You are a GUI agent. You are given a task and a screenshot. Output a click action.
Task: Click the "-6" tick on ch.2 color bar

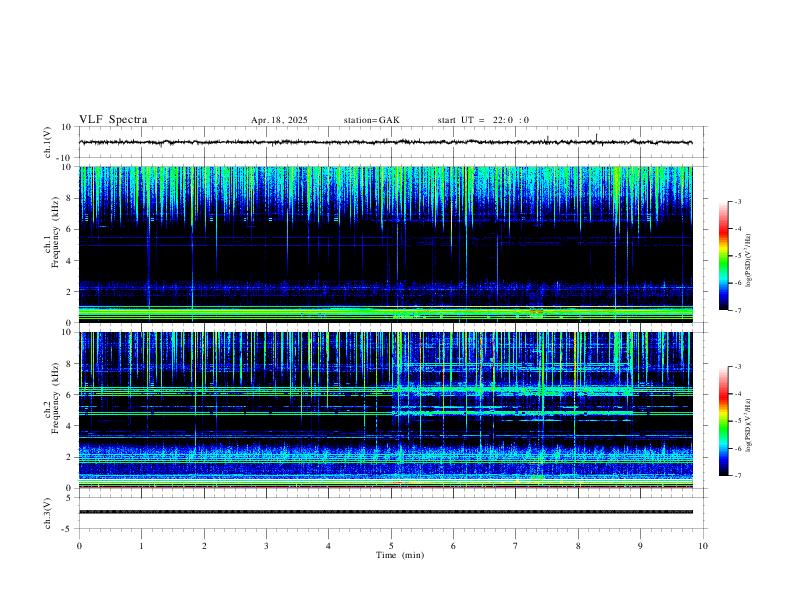coord(737,448)
